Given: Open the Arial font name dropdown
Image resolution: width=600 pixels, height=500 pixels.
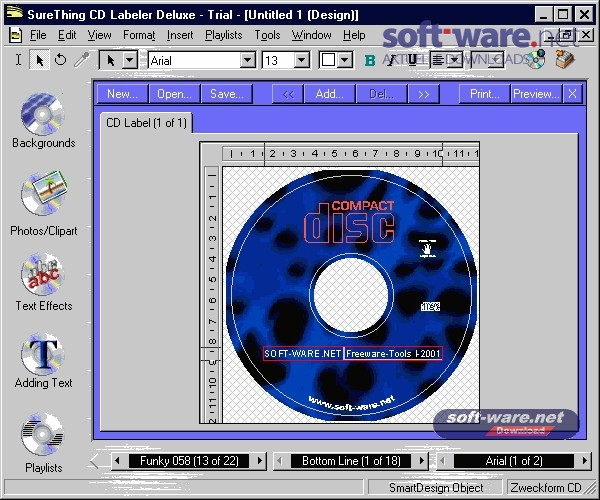Looking at the screenshot, I should coord(248,60).
